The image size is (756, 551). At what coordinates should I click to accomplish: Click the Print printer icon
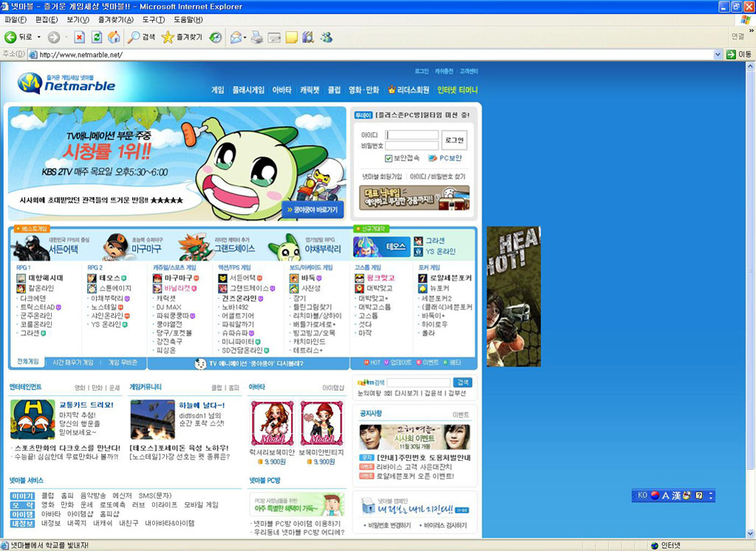(x=257, y=37)
